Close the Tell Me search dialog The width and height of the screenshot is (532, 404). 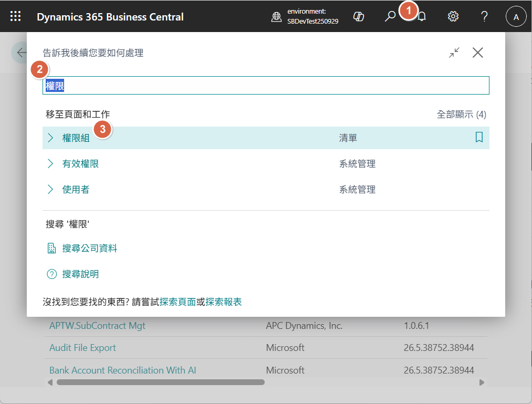tap(478, 53)
